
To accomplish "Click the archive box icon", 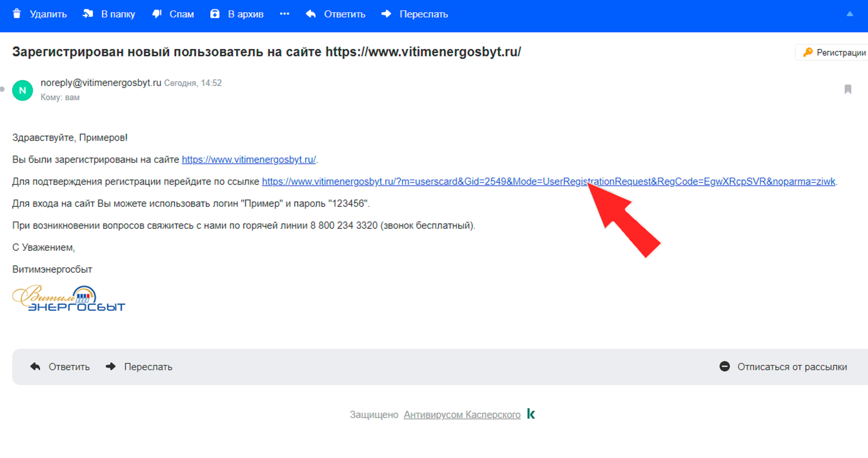I will pos(215,14).
